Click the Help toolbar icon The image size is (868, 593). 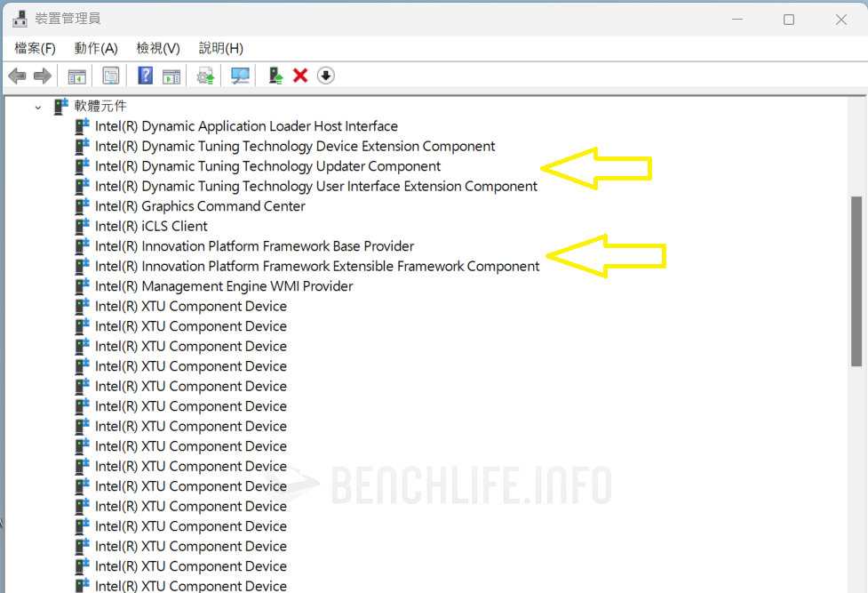tap(145, 76)
